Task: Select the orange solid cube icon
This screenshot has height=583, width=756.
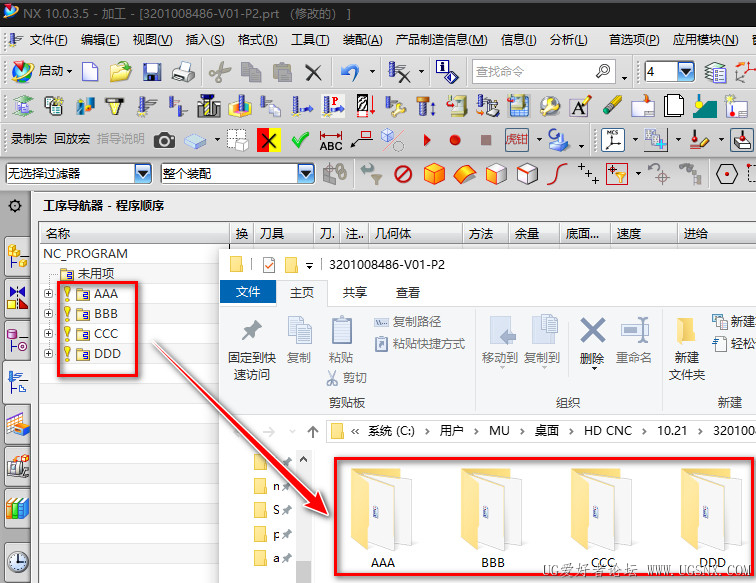Action: [434, 174]
